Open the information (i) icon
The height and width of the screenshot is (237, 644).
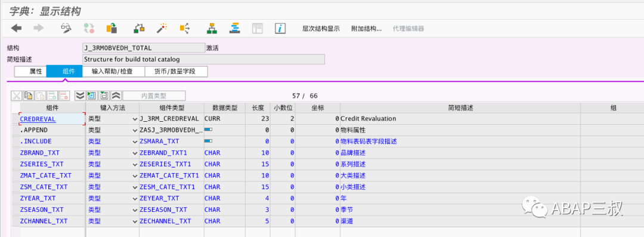click(x=280, y=28)
